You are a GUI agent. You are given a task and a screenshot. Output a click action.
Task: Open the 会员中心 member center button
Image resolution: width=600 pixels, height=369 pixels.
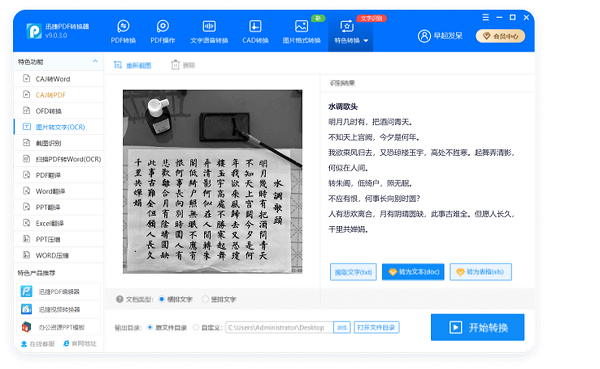[x=501, y=36]
